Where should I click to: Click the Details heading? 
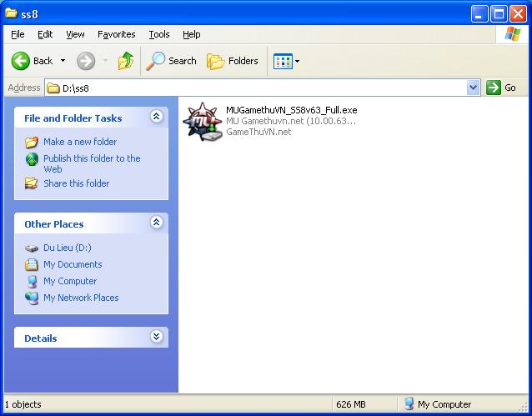(41, 338)
